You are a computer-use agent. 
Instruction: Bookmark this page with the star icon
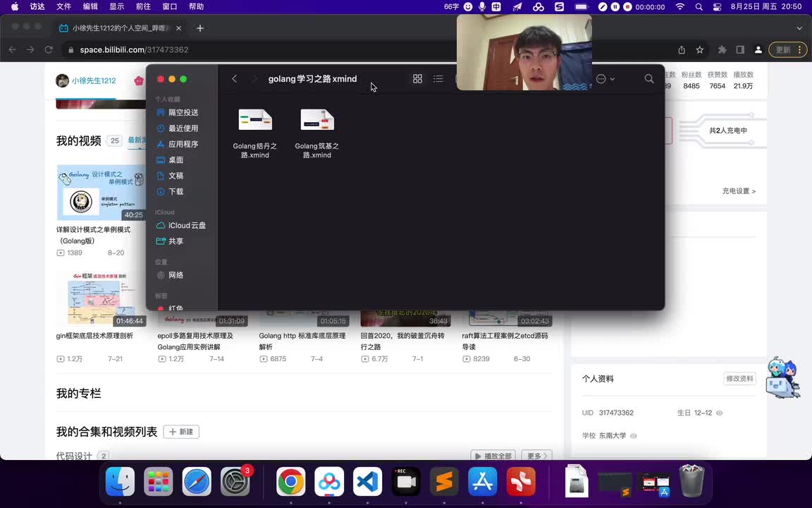tap(700, 50)
